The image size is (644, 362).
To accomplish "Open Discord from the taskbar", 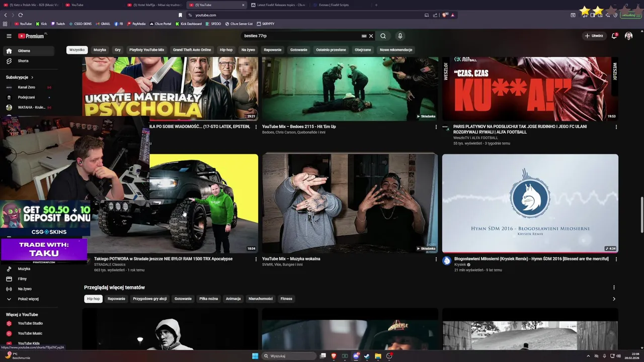I will coord(356,356).
